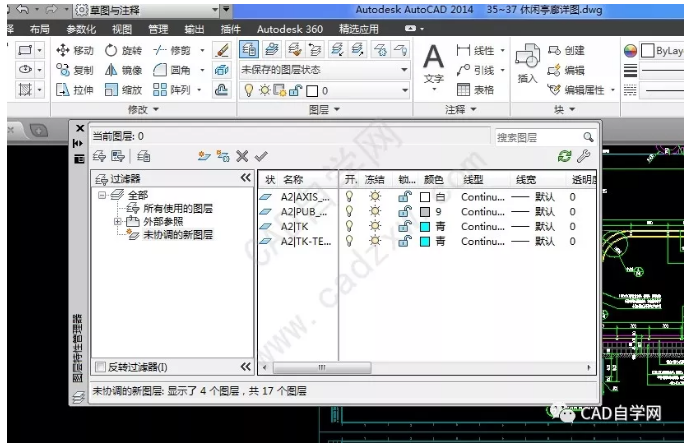Screen dimensions: 691x446
Task: Click the Layer States Manager icon
Action: click(x=143, y=156)
